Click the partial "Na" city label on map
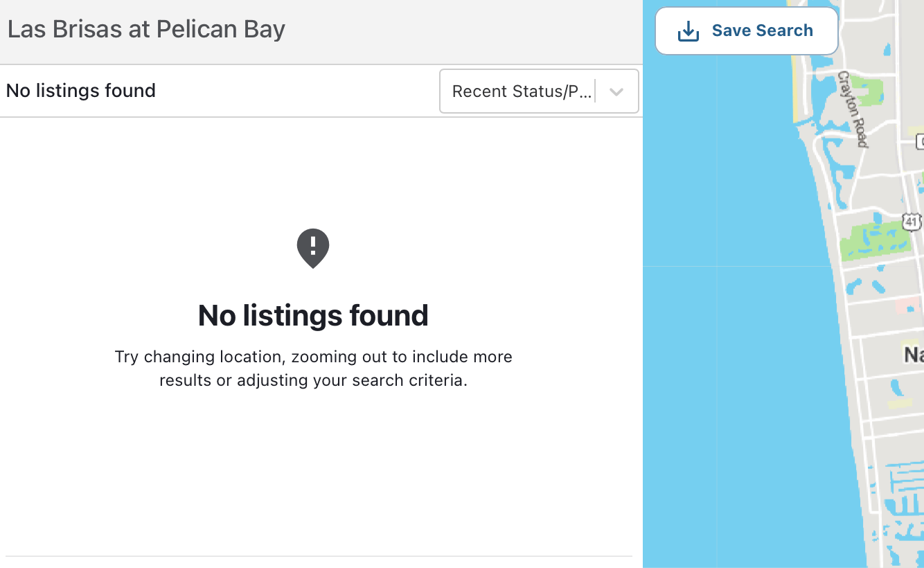 click(914, 355)
